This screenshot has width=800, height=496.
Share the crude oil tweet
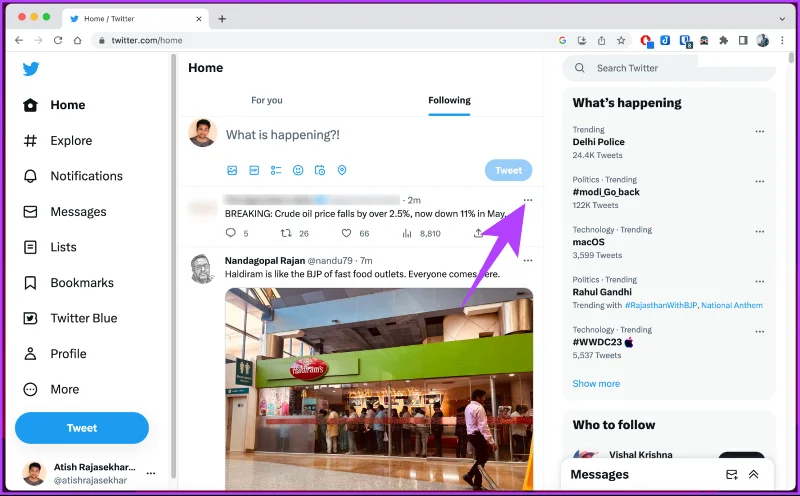478,233
